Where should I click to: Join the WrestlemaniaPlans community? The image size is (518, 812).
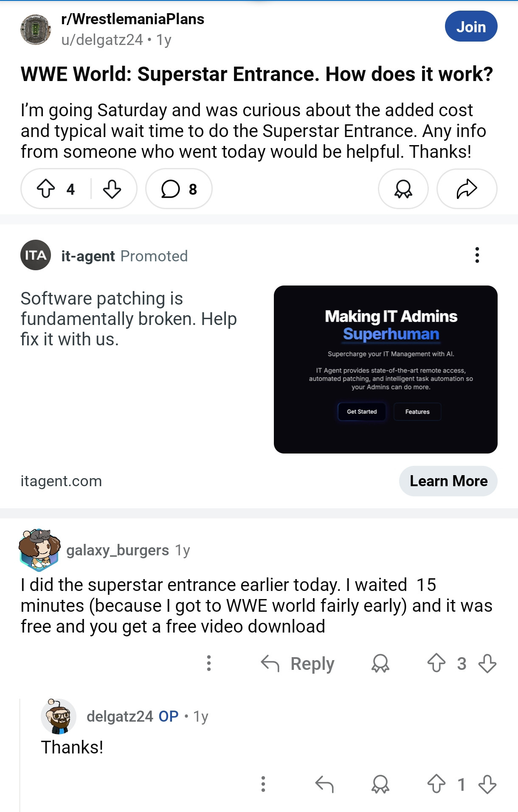pos(471,27)
